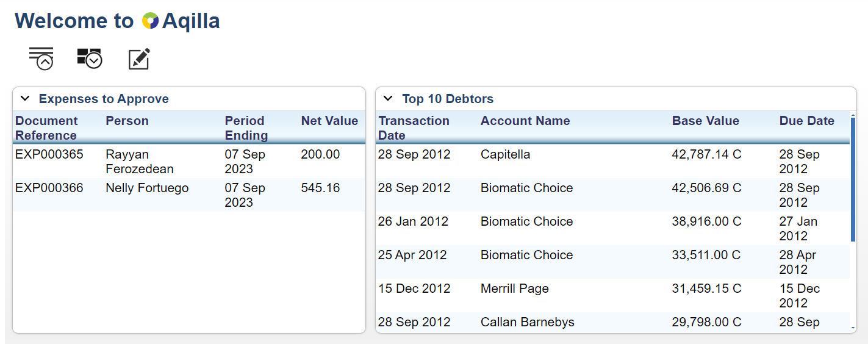This screenshot has width=868, height=344.
Task: Collapse the Expenses to Approve panel
Action: 25,99
